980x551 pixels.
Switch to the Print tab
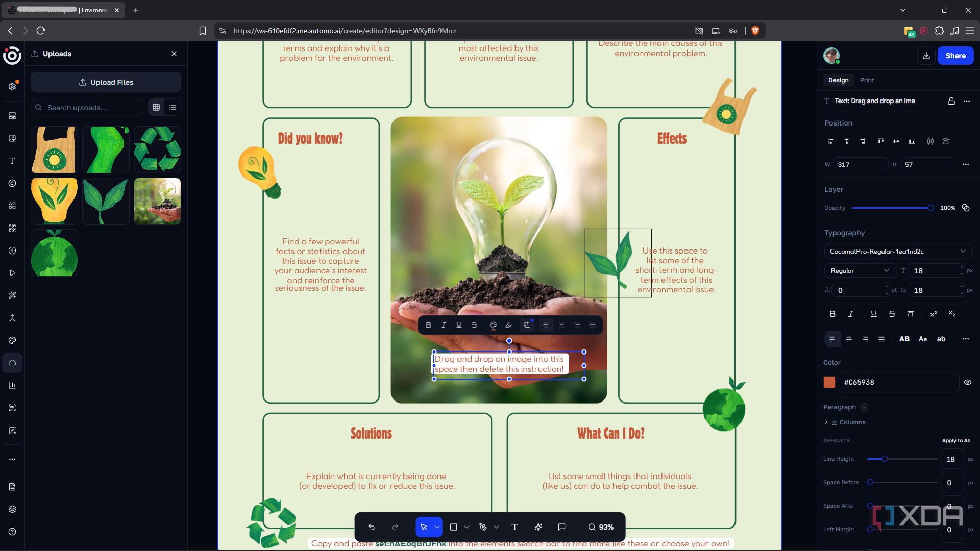click(867, 80)
